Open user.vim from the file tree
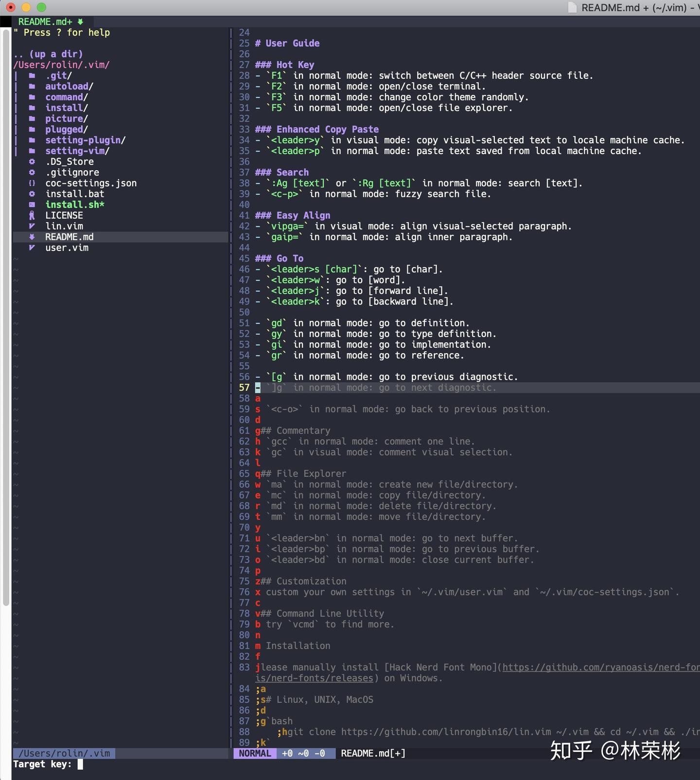The image size is (700, 780). pos(67,248)
